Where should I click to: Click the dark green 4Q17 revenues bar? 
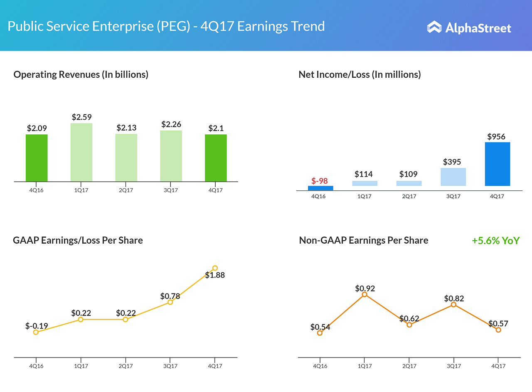tap(216, 158)
